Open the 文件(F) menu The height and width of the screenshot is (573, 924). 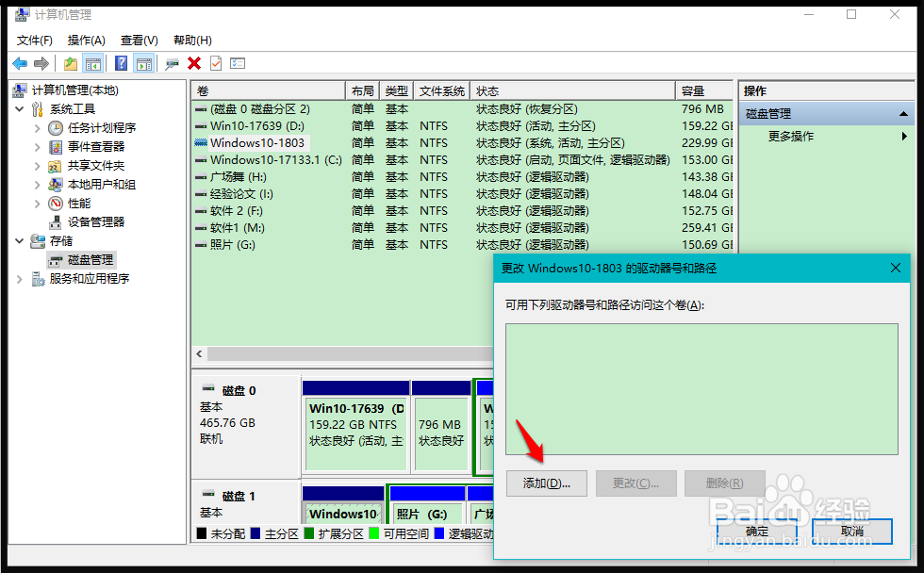[35, 40]
